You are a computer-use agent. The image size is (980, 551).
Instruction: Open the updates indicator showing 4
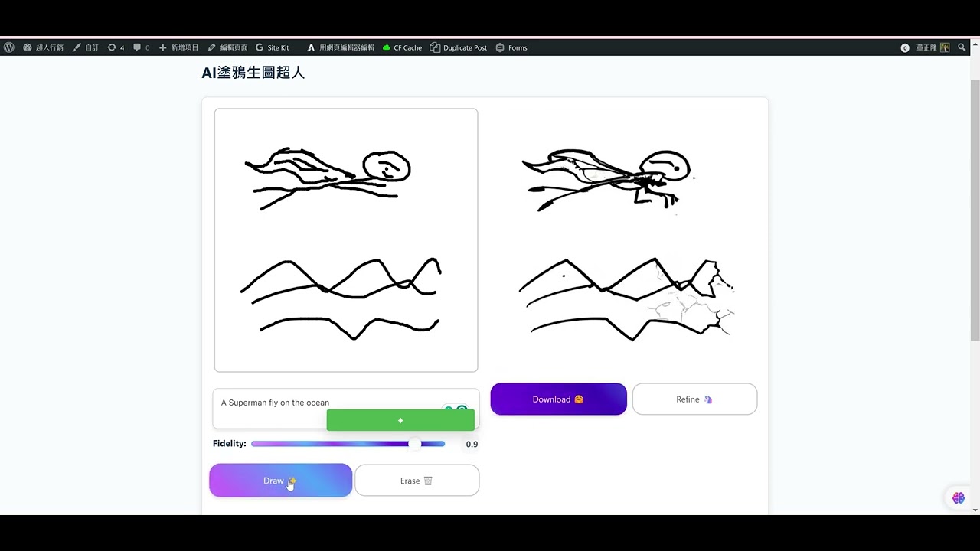click(x=116, y=47)
